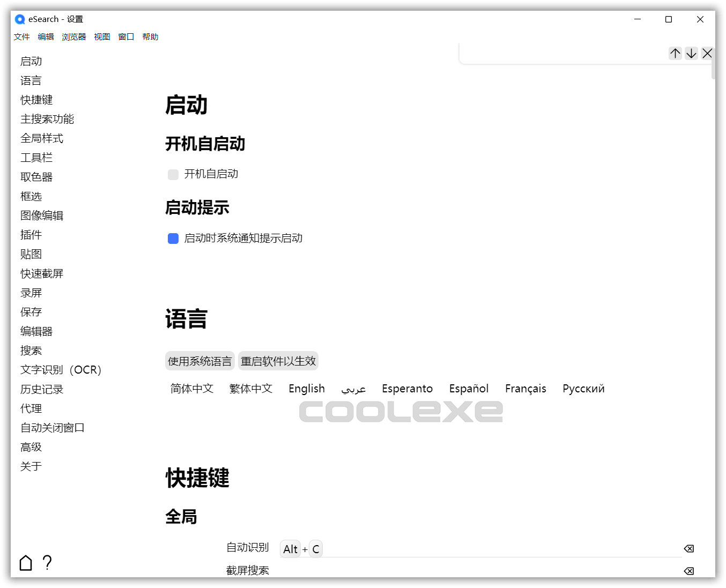
Task: Select English as the language
Action: point(306,388)
